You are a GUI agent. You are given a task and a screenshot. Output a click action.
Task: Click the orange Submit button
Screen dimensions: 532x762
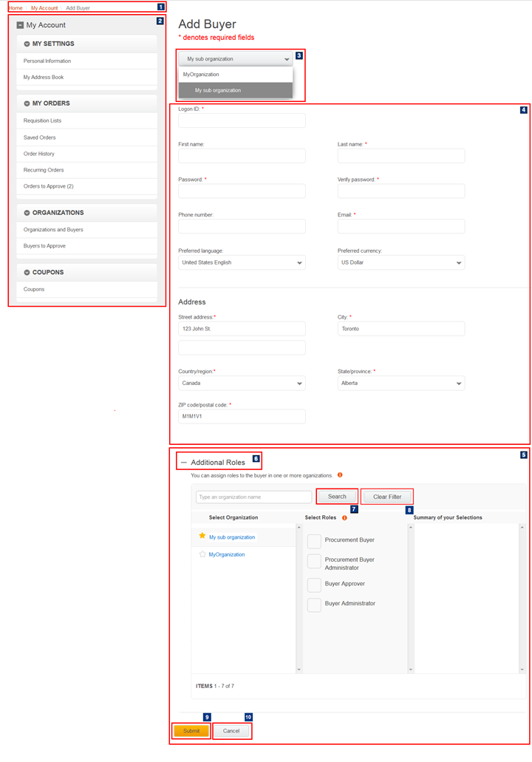[191, 731]
